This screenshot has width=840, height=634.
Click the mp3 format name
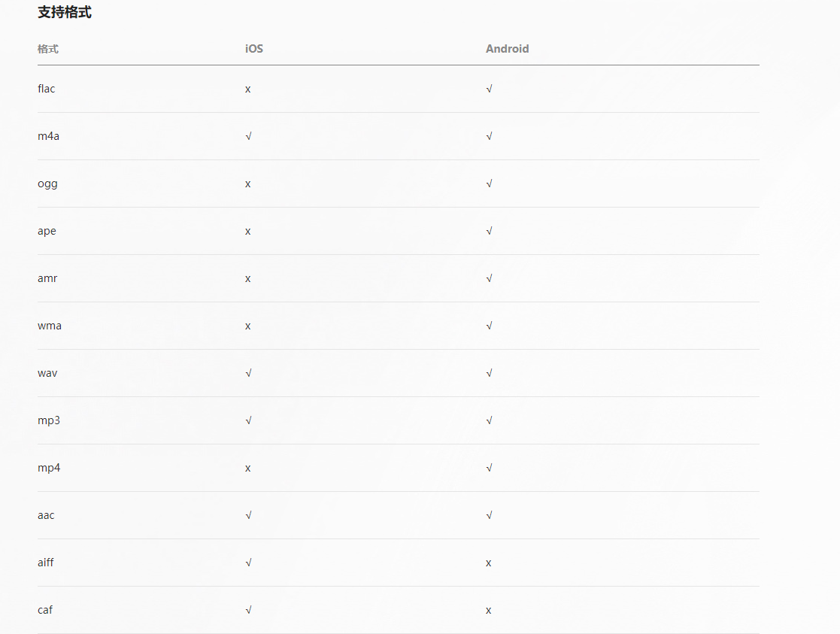(x=49, y=420)
